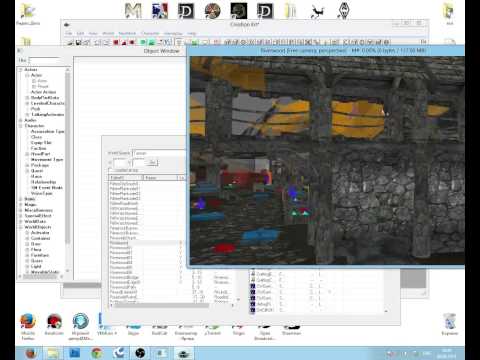Sort by EditorID column header in Cell View

(x=126, y=178)
